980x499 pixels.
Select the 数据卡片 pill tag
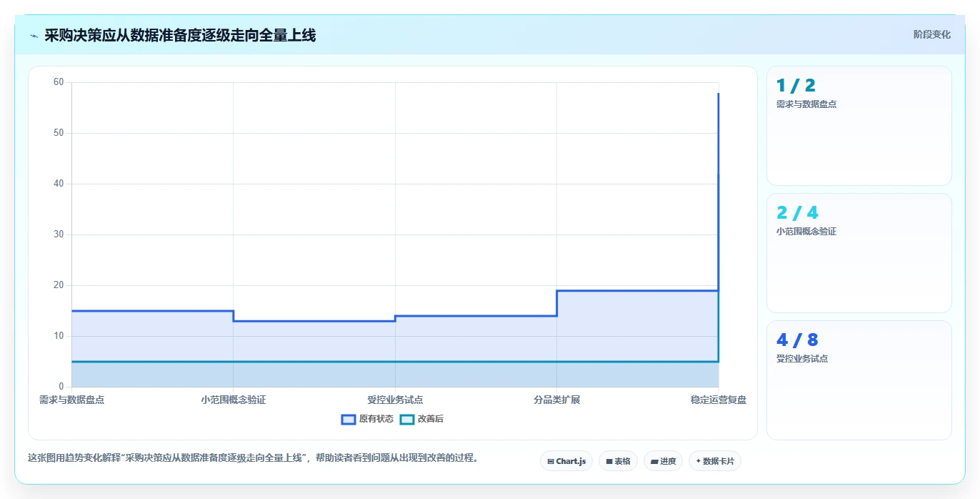tap(715, 461)
